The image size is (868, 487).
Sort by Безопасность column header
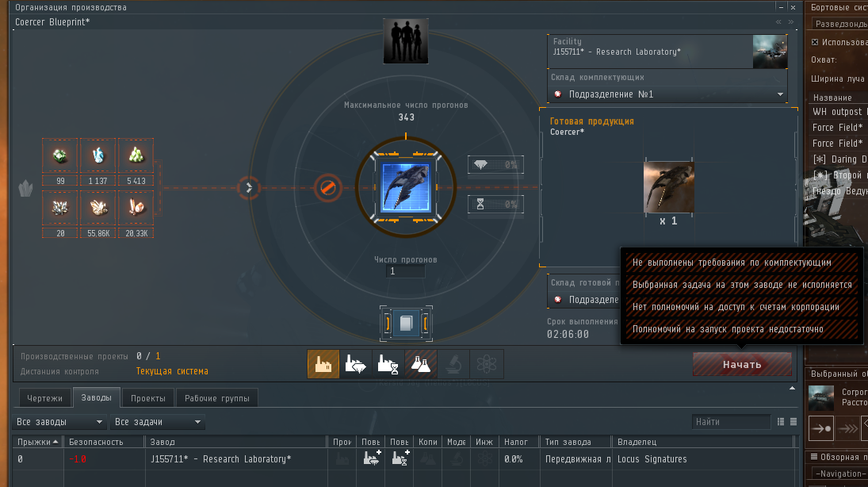pyautogui.click(x=104, y=442)
